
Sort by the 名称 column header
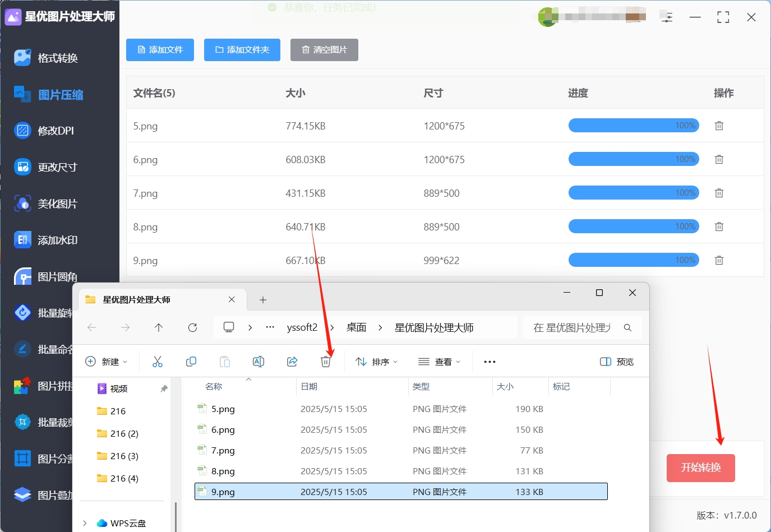[x=214, y=387]
